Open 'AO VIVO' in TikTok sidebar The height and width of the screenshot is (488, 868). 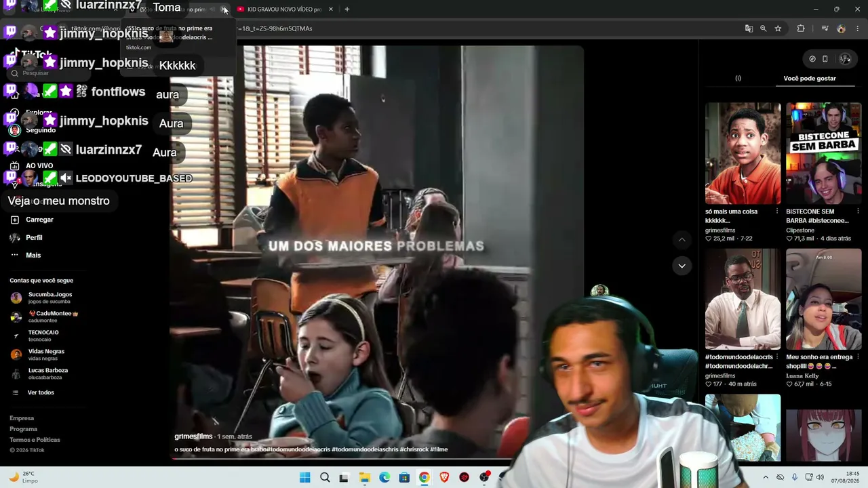pyautogui.click(x=31, y=166)
